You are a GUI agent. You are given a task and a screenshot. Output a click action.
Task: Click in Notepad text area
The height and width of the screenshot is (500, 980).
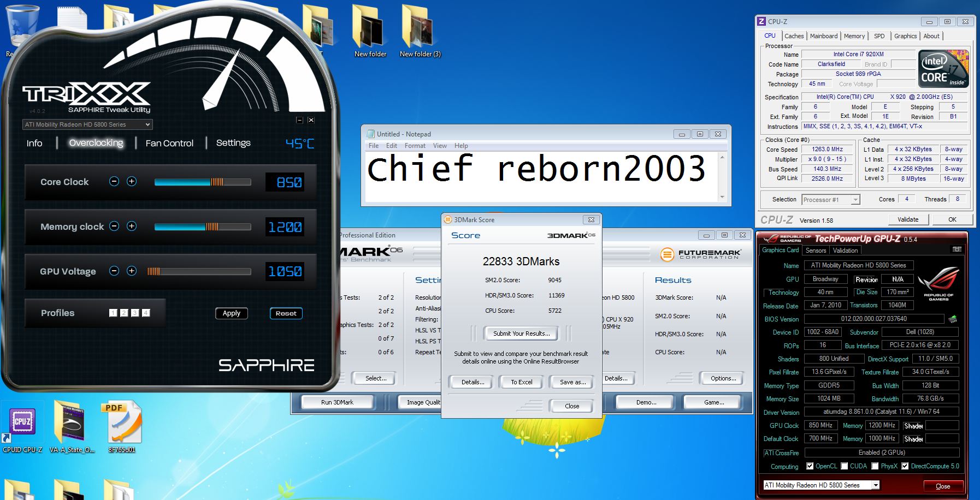pyautogui.click(x=541, y=177)
